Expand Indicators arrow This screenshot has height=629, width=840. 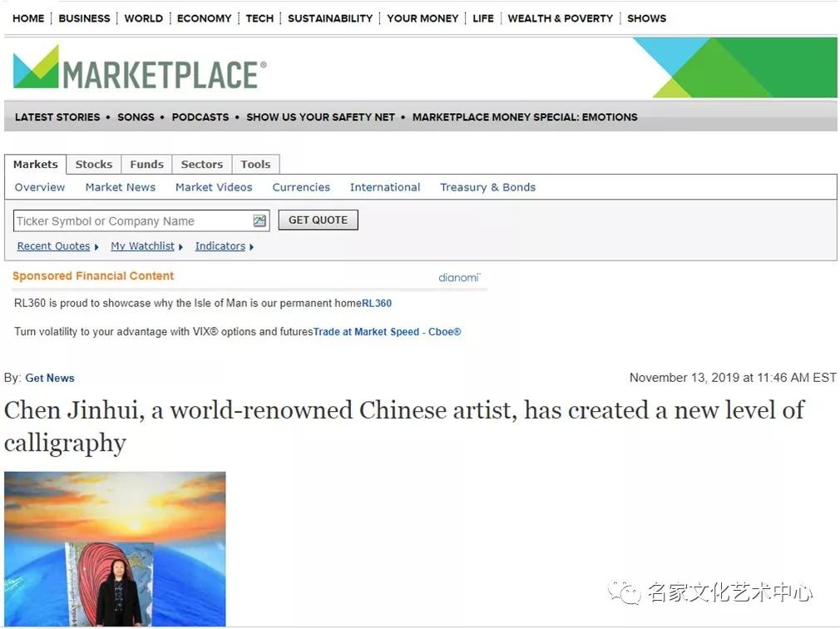[252, 247]
